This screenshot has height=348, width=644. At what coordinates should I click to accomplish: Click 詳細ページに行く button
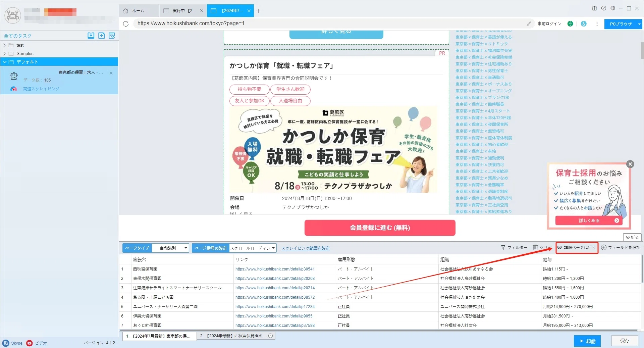coord(577,247)
